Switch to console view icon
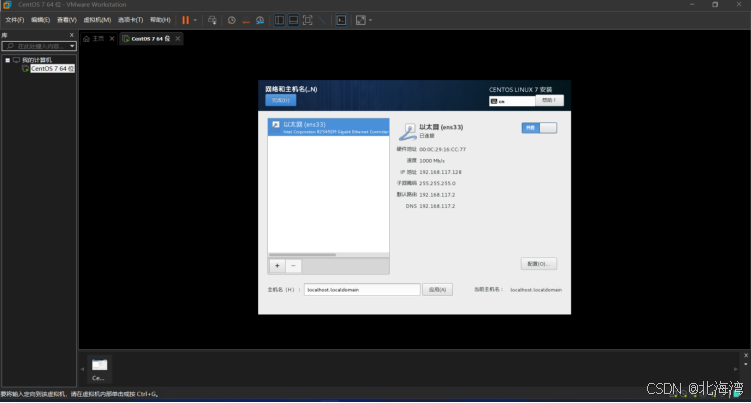Viewport: 751px width, 403px height. click(341, 20)
